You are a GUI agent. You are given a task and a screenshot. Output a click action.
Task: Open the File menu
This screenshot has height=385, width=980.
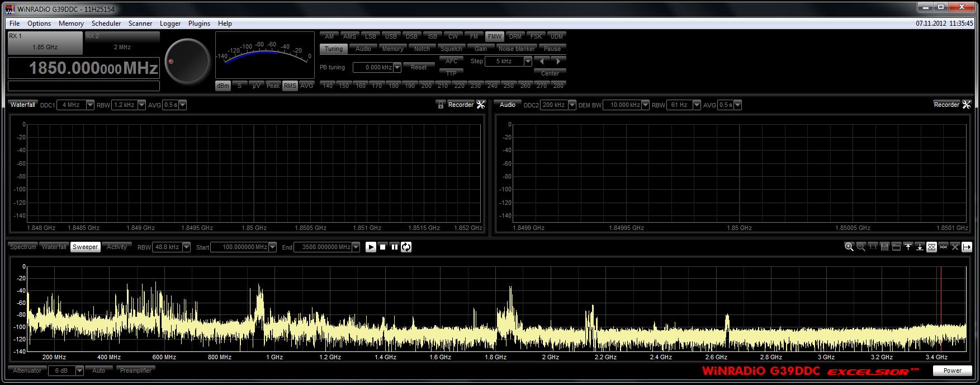(x=15, y=24)
